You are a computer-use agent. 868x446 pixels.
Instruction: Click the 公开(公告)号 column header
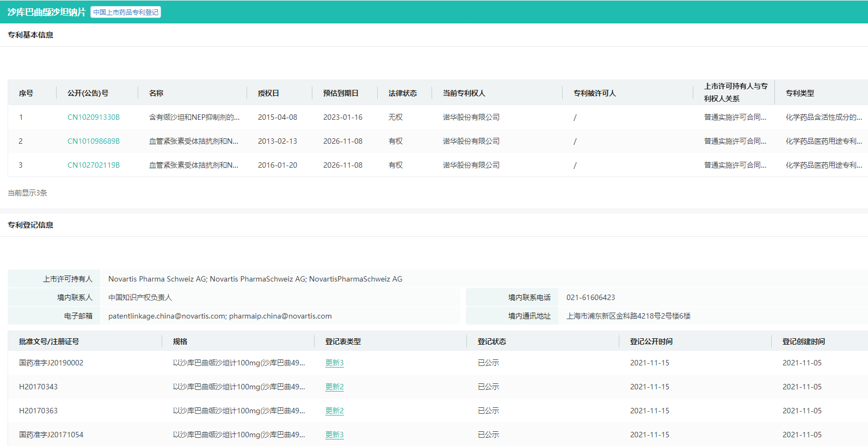(x=88, y=93)
